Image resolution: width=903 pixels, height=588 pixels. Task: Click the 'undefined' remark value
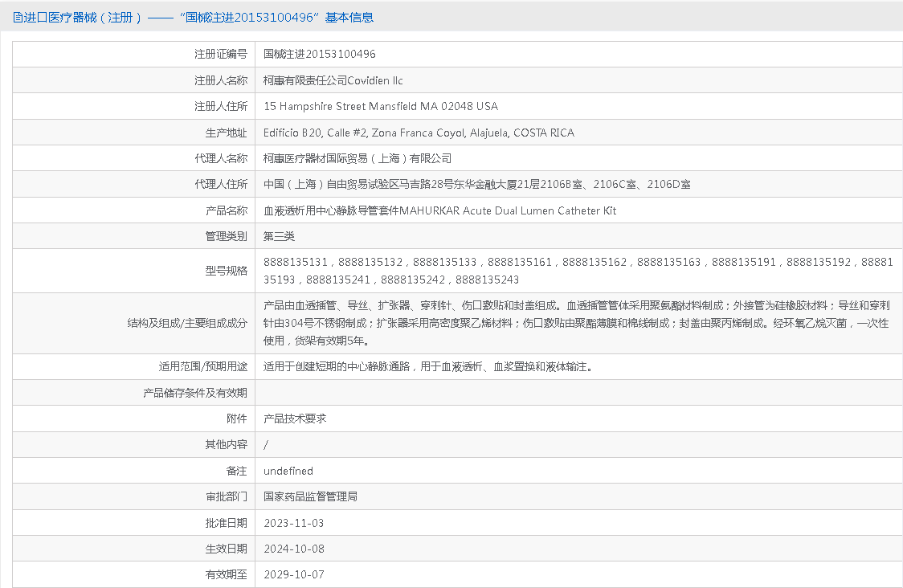coord(288,471)
